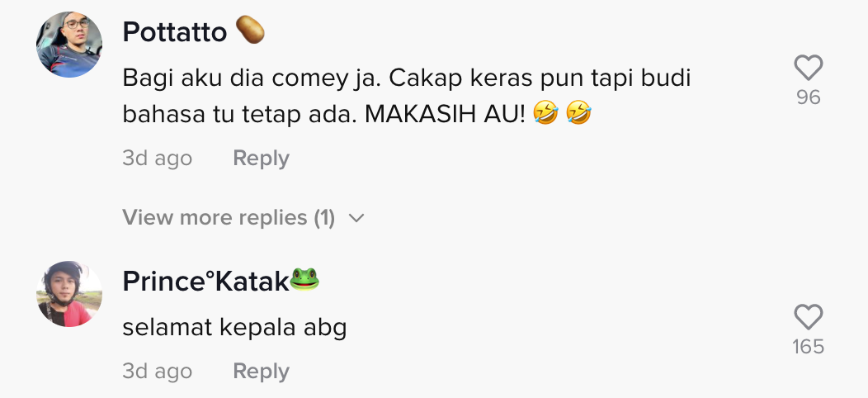Click the 165 like count
Image resolution: width=868 pixels, height=398 pixels.
[809, 347]
